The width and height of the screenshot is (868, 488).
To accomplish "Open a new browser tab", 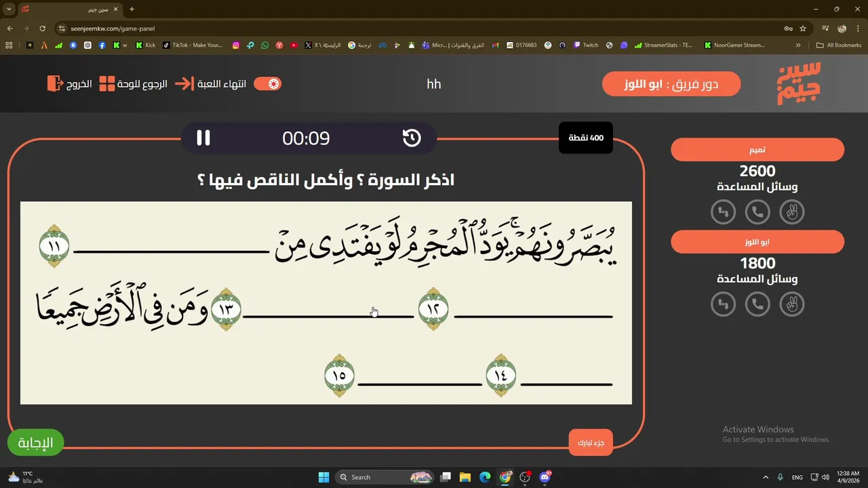I will [132, 9].
